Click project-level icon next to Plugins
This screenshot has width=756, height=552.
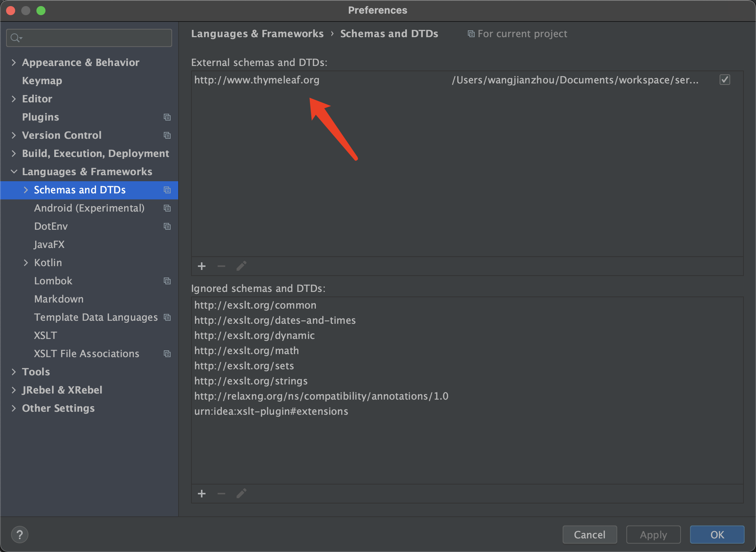pyautogui.click(x=167, y=117)
